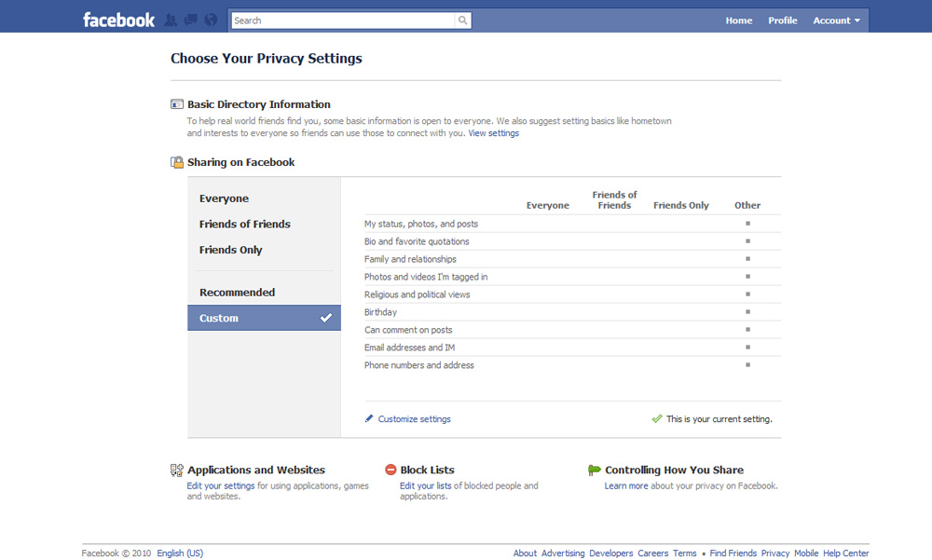Click the checkmark on the Custom option
This screenshot has height=560, width=932.
coord(325,318)
